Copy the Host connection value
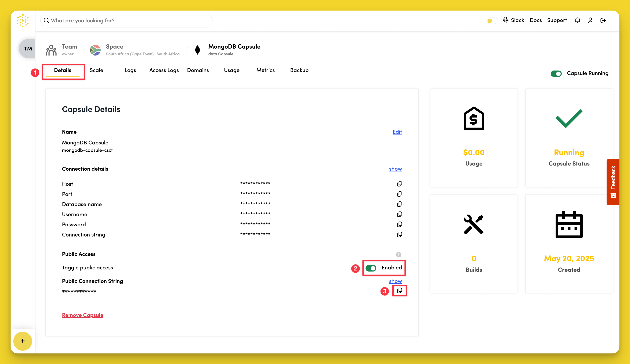Image resolution: width=630 pixels, height=364 pixels. pyautogui.click(x=400, y=183)
